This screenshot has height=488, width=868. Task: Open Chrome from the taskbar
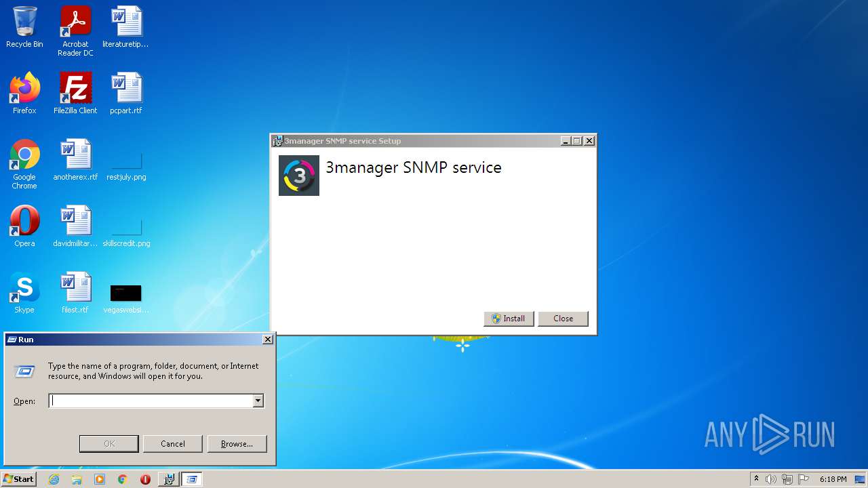pos(123,479)
